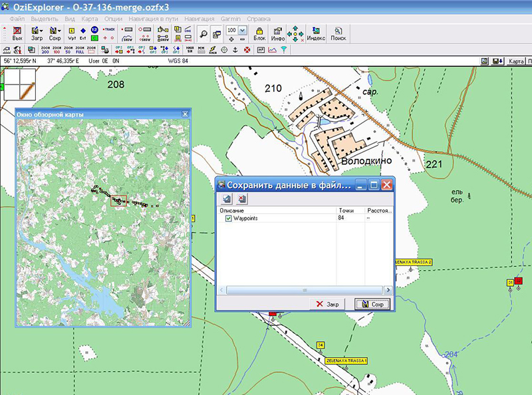Click the yellow waypoint 31 on the map

pyautogui.click(x=510, y=283)
